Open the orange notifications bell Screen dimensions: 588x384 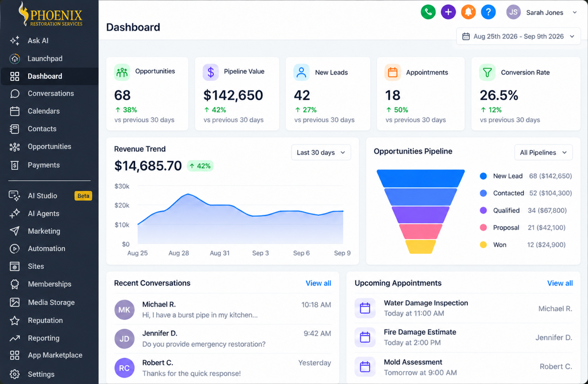pos(468,12)
